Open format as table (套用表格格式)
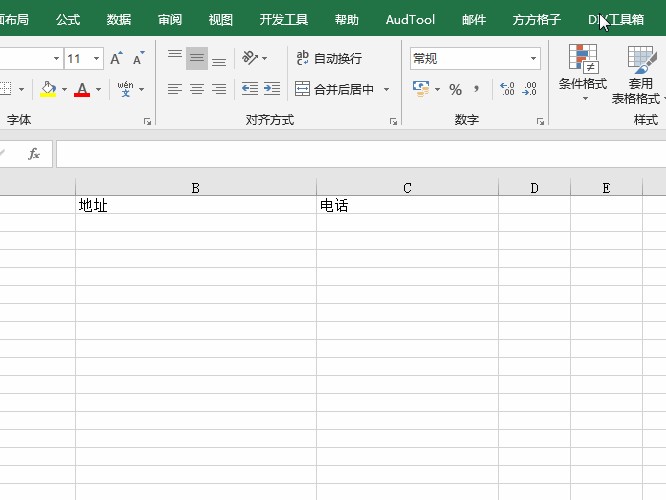Screen dimensions: 666x500 click(638, 74)
